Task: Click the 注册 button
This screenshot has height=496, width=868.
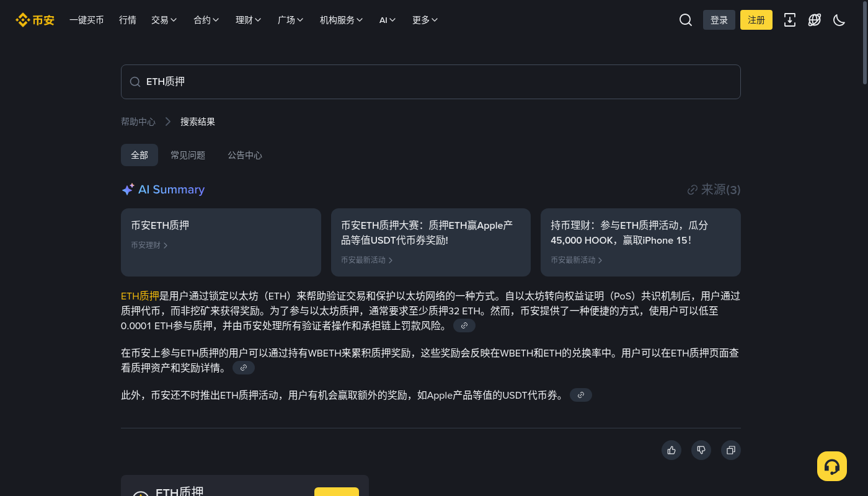Action: click(x=756, y=20)
